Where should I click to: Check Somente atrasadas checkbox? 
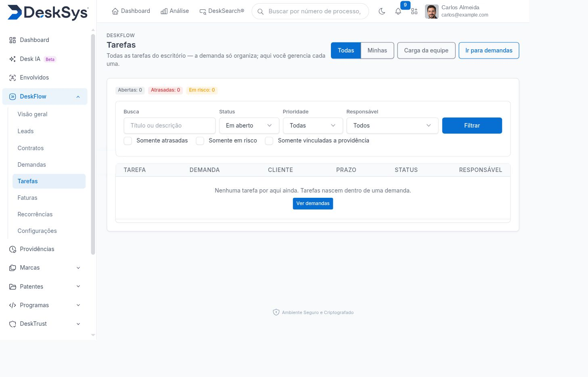128,140
